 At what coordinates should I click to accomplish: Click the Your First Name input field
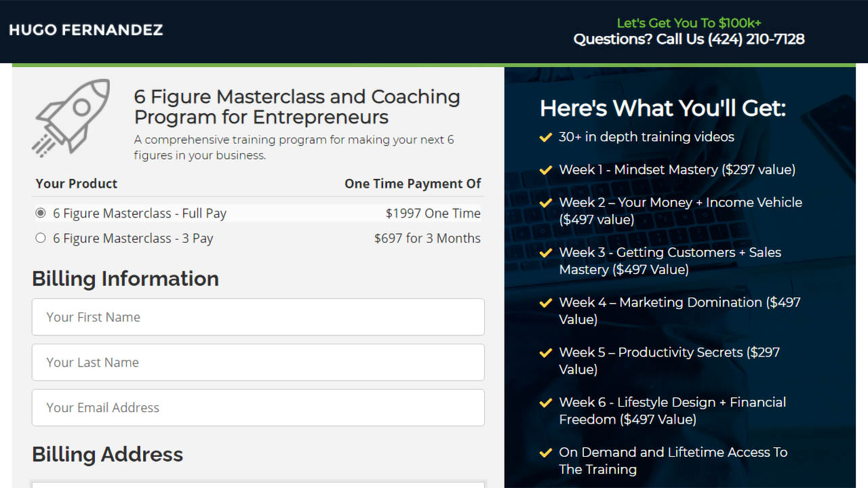tap(258, 317)
